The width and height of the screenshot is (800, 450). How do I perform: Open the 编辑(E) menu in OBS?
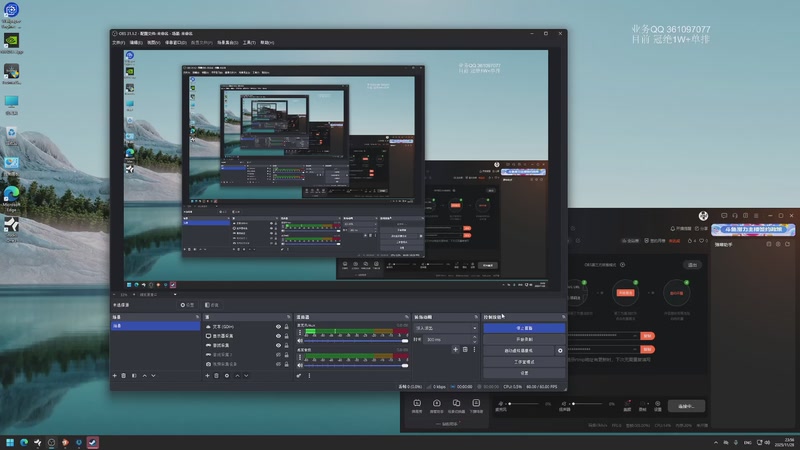coord(136,43)
